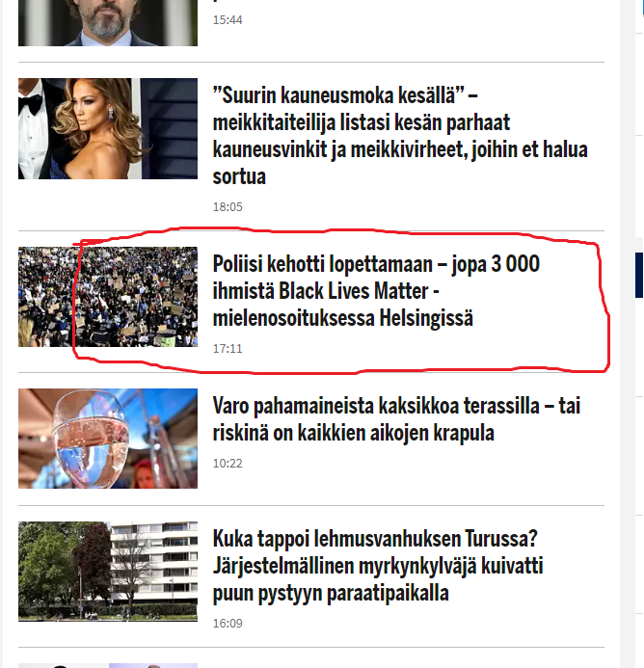Click the 10:22 timestamp

(228, 464)
